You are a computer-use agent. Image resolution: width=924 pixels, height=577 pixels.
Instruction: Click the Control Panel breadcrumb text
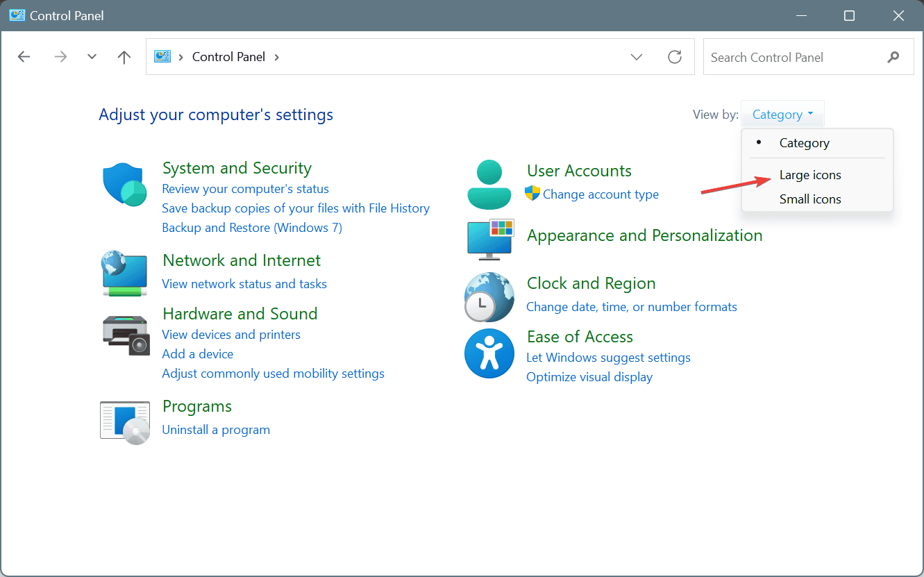click(x=228, y=57)
